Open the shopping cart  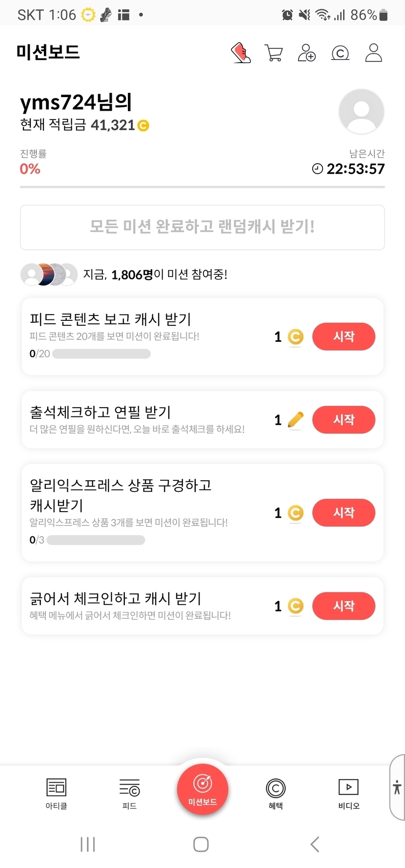click(x=274, y=53)
